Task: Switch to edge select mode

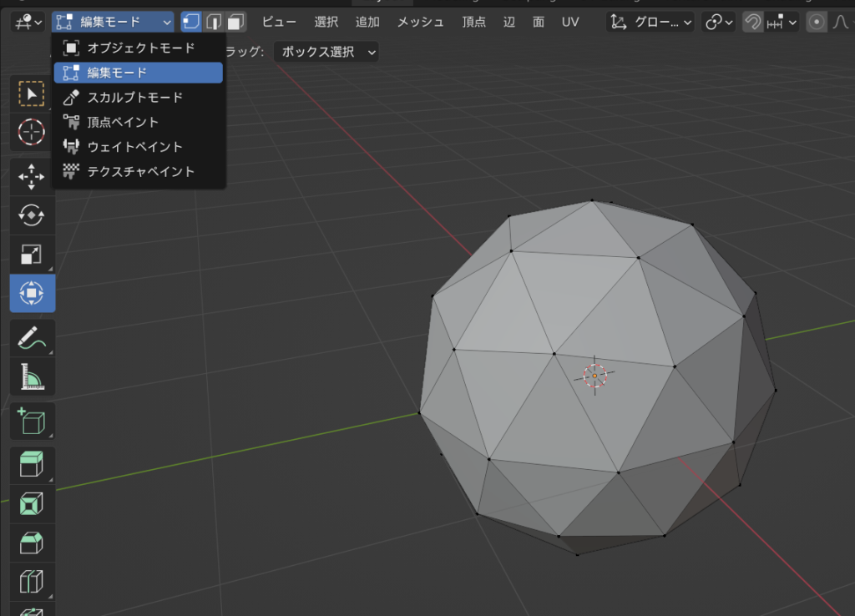Action: 215,22
